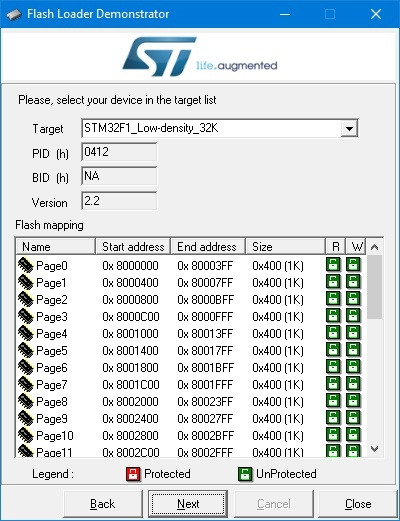Click Page3 read protection lock icon
The image size is (400, 521).
pyautogui.click(x=333, y=316)
